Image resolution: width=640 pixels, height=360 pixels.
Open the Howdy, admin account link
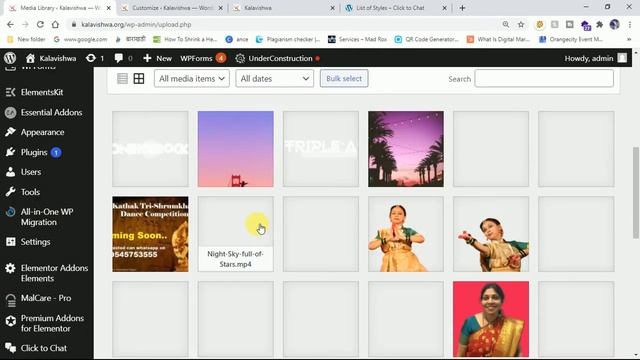pyautogui.click(x=596, y=58)
